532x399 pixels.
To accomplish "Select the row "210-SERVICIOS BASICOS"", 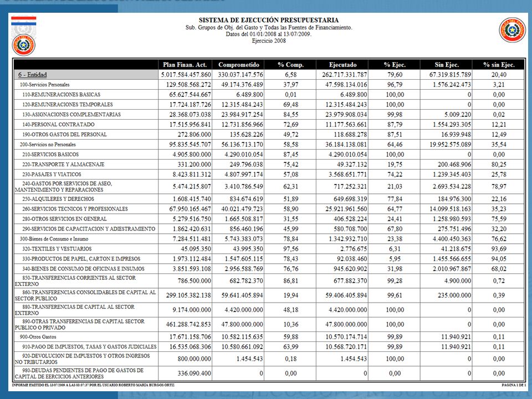I will [269, 155].
